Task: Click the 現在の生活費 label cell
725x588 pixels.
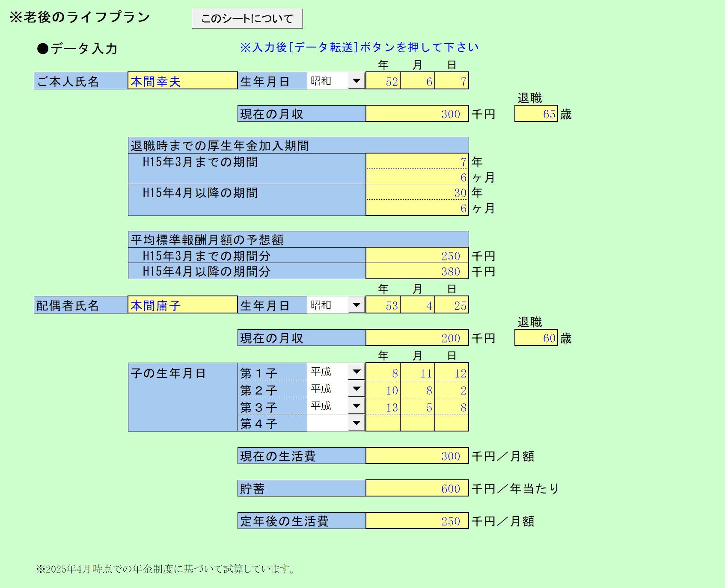Action: (302, 456)
